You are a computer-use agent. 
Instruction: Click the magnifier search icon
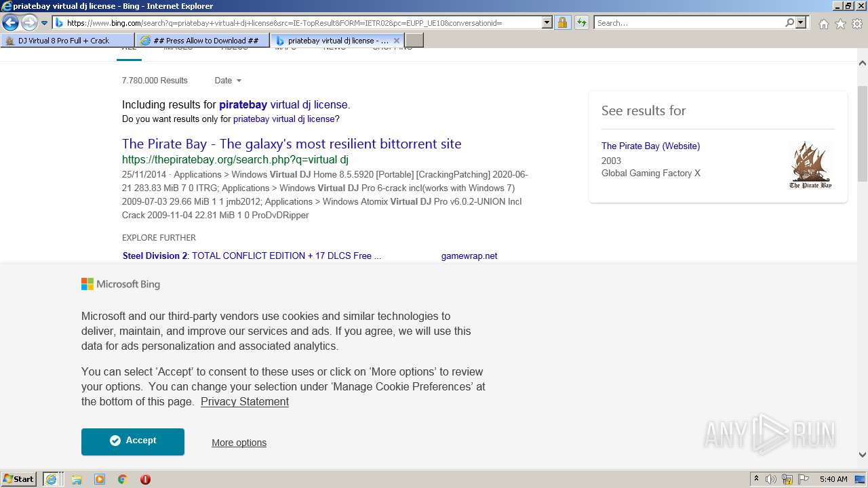click(x=789, y=23)
